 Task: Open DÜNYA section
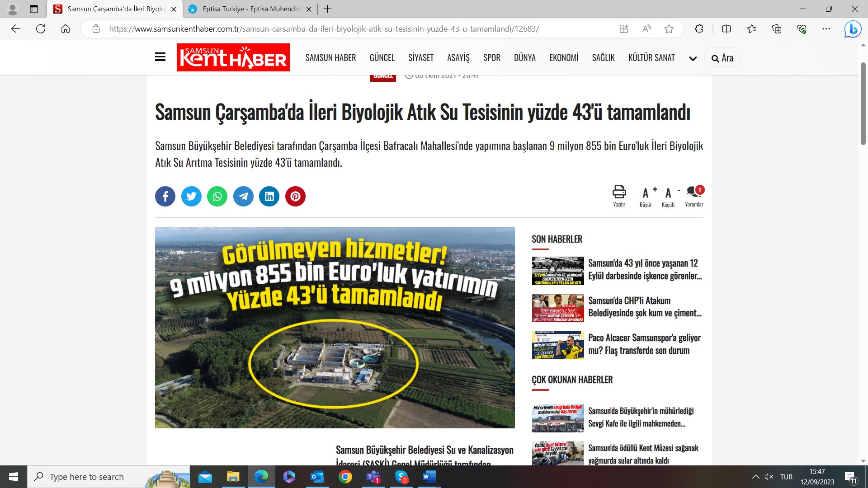[x=524, y=58]
